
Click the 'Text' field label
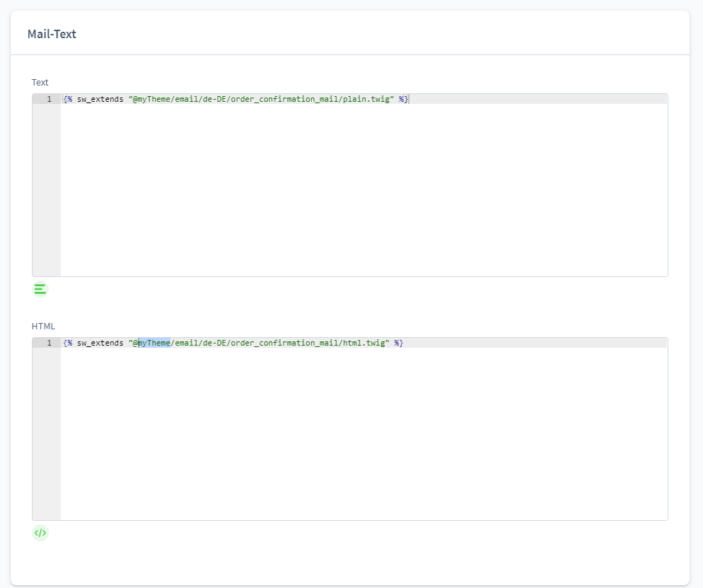40,83
